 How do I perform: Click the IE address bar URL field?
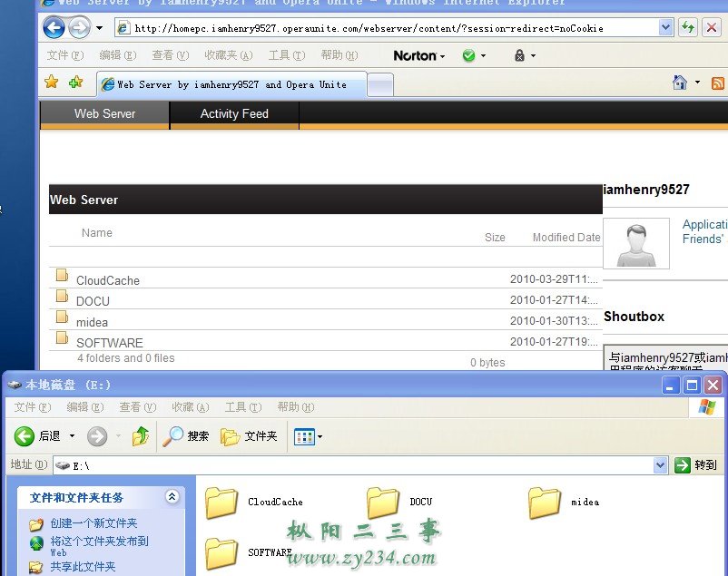tap(387, 28)
